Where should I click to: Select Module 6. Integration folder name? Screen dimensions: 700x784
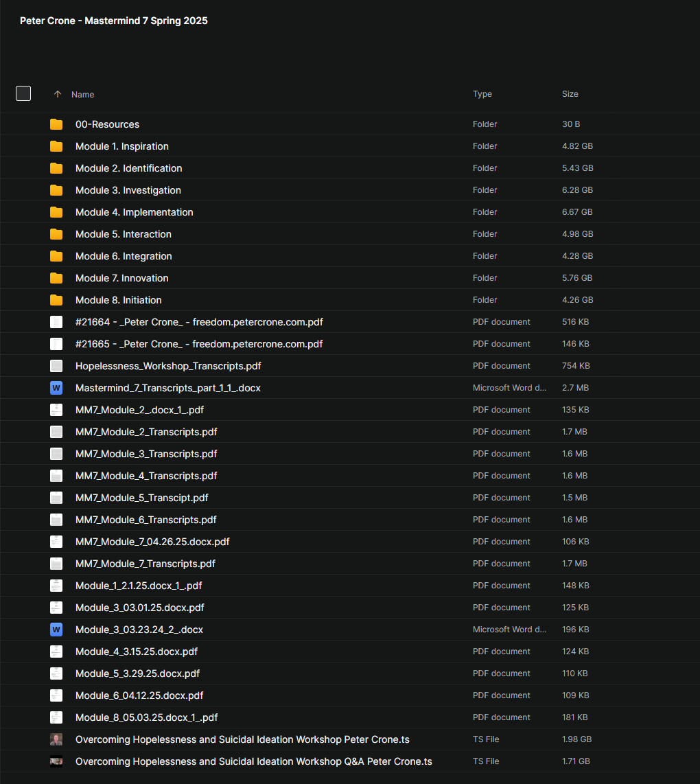[124, 256]
